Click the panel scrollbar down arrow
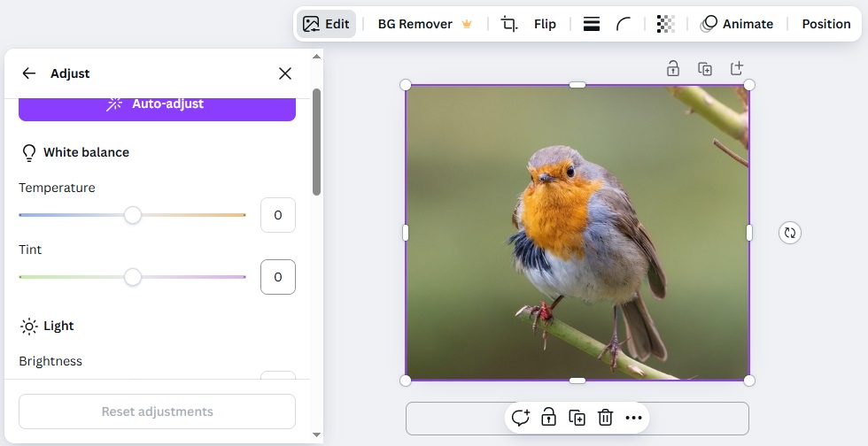Screen dimensions: 868x446 [317, 434]
